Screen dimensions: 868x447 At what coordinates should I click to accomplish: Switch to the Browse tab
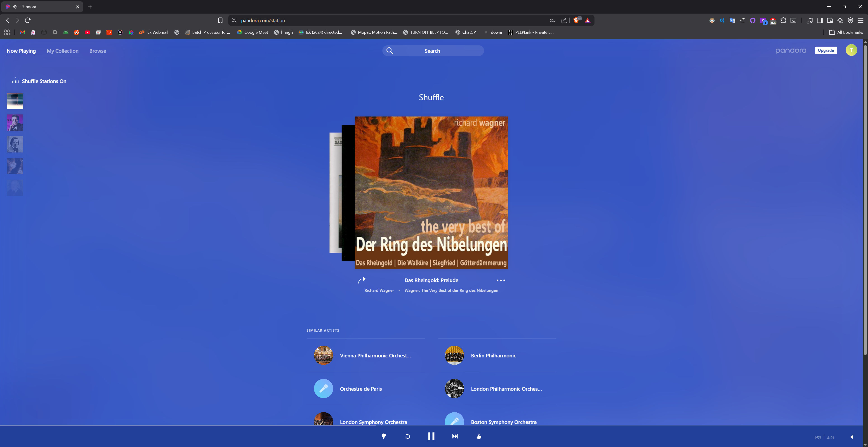click(97, 51)
